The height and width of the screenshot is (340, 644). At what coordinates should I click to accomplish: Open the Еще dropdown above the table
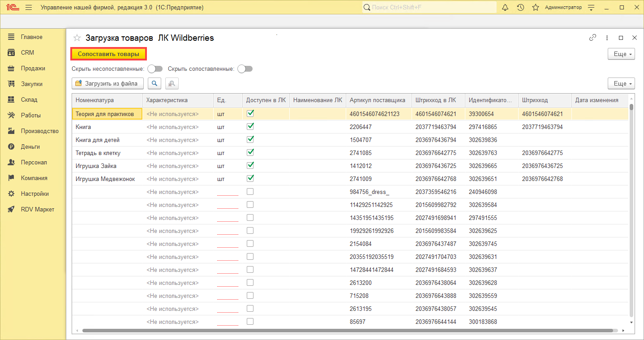tap(621, 83)
